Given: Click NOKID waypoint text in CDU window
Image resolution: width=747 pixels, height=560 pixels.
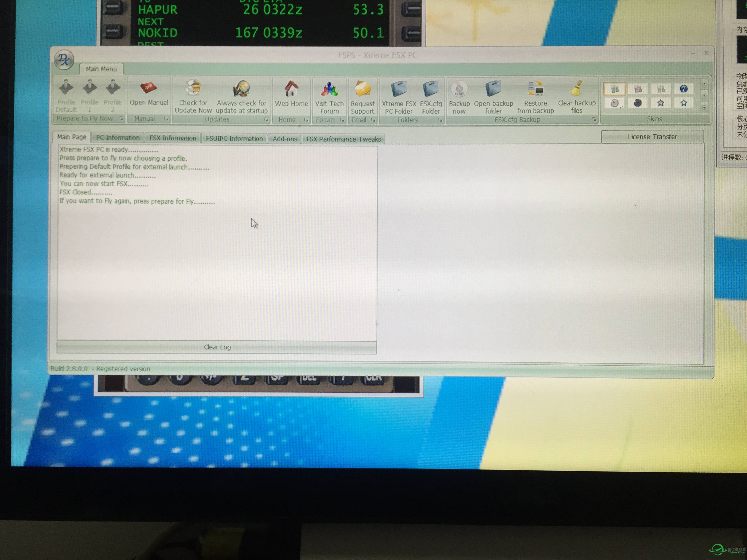Looking at the screenshot, I should pyautogui.click(x=157, y=33).
